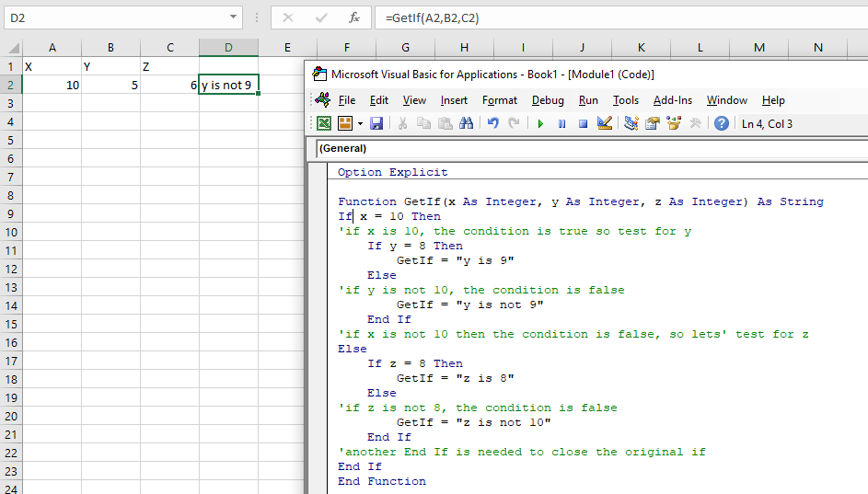Select column C header
Viewport: 868px width, 494px height.
tap(170, 48)
